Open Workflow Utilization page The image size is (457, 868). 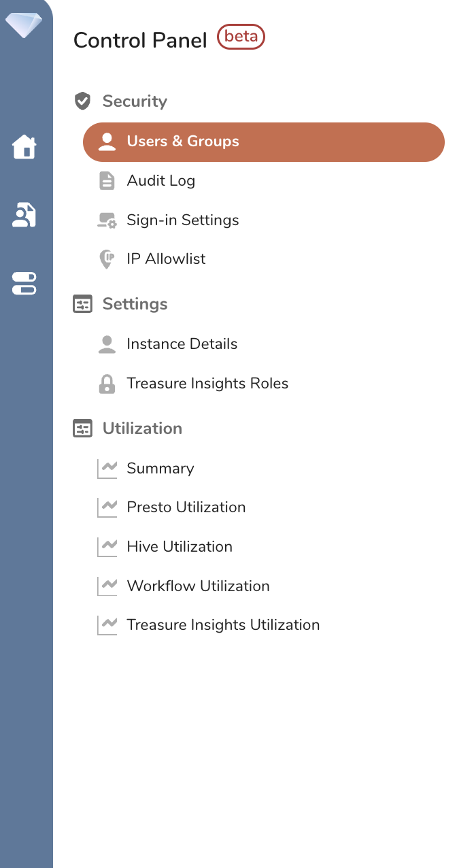[198, 586]
